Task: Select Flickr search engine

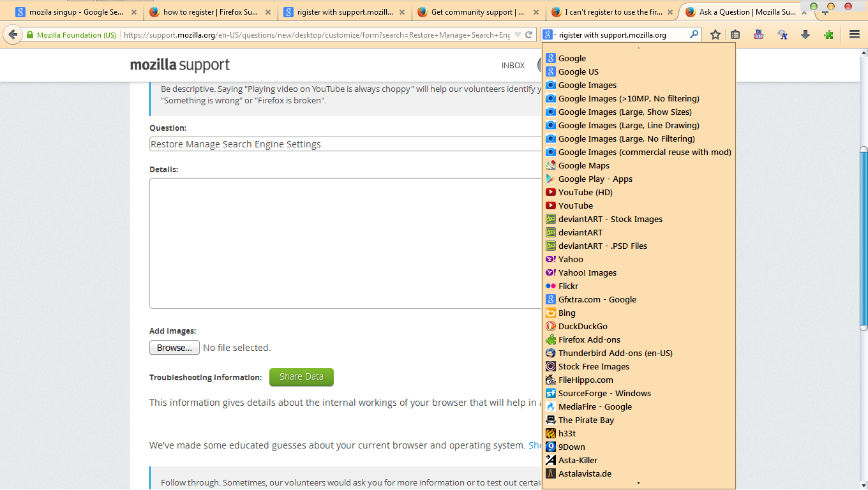Action: (x=638, y=286)
